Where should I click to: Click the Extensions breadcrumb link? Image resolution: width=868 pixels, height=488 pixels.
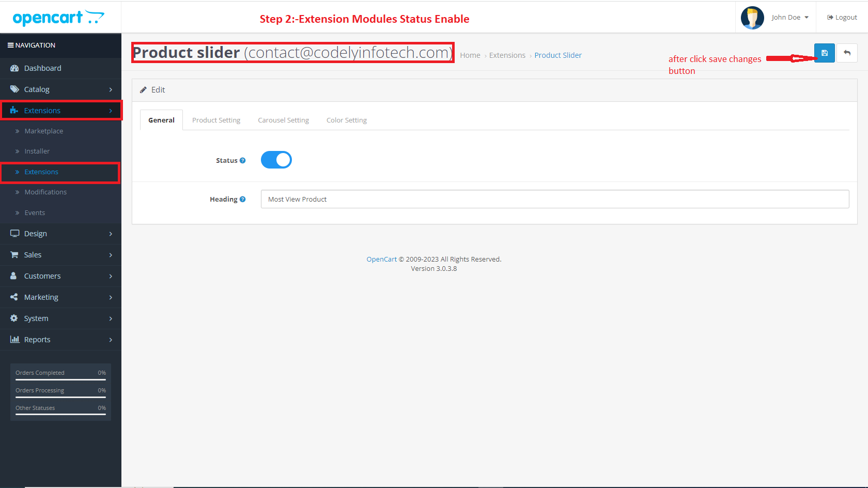click(507, 55)
